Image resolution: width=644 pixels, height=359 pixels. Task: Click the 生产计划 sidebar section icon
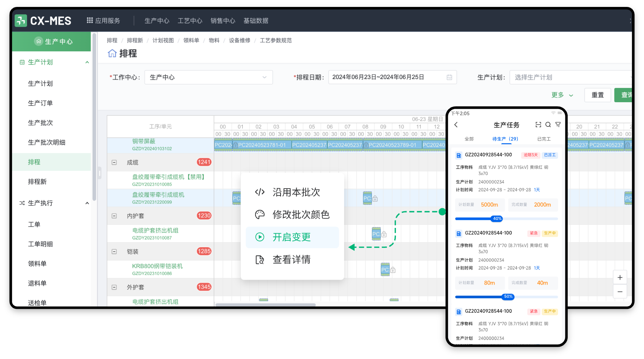point(22,62)
